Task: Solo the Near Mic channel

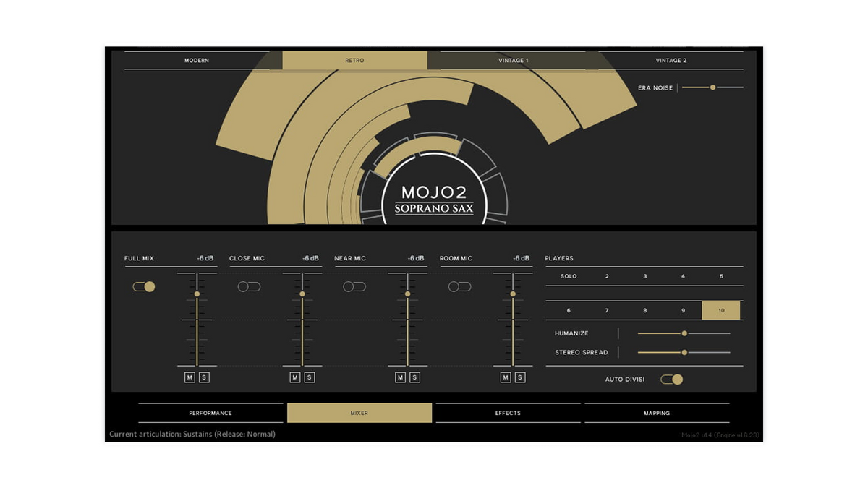Action: [x=414, y=377]
